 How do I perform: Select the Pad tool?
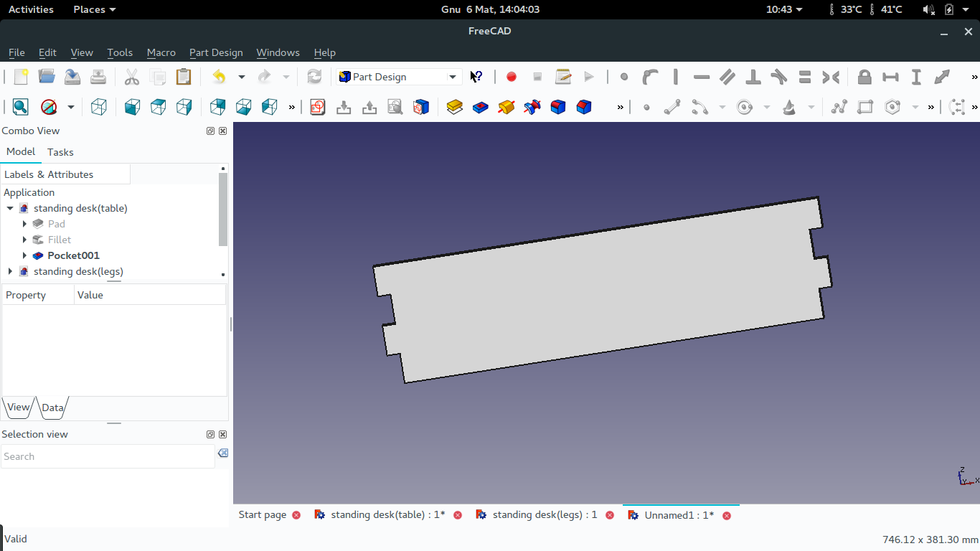[x=454, y=106]
